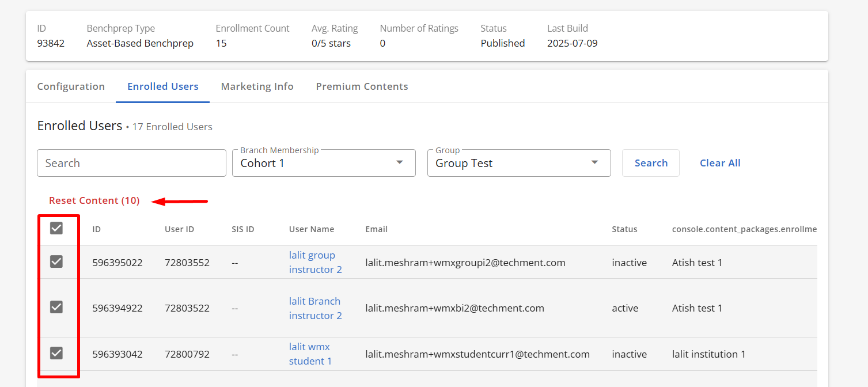
Task: Select the Enrolled Users tab
Action: tap(162, 86)
